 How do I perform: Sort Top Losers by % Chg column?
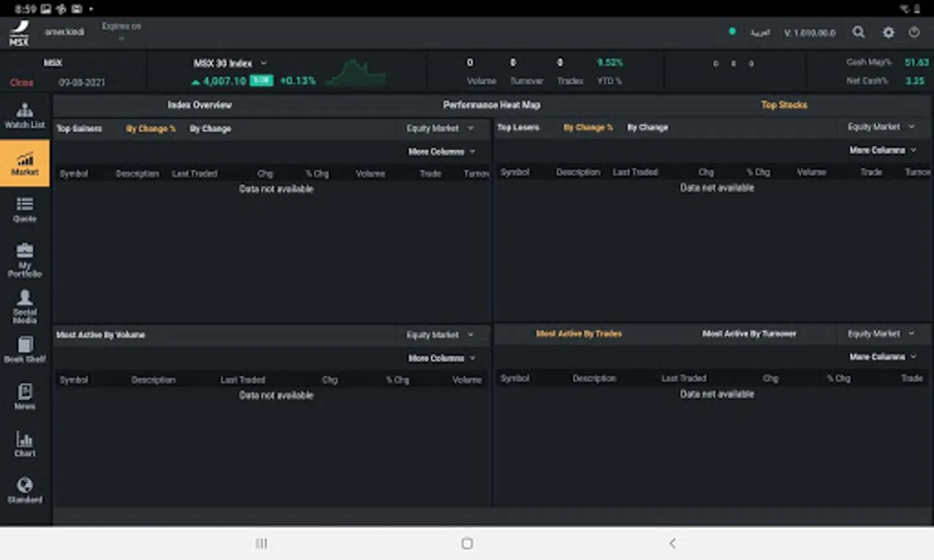pyautogui.click(x=758, y=172)
